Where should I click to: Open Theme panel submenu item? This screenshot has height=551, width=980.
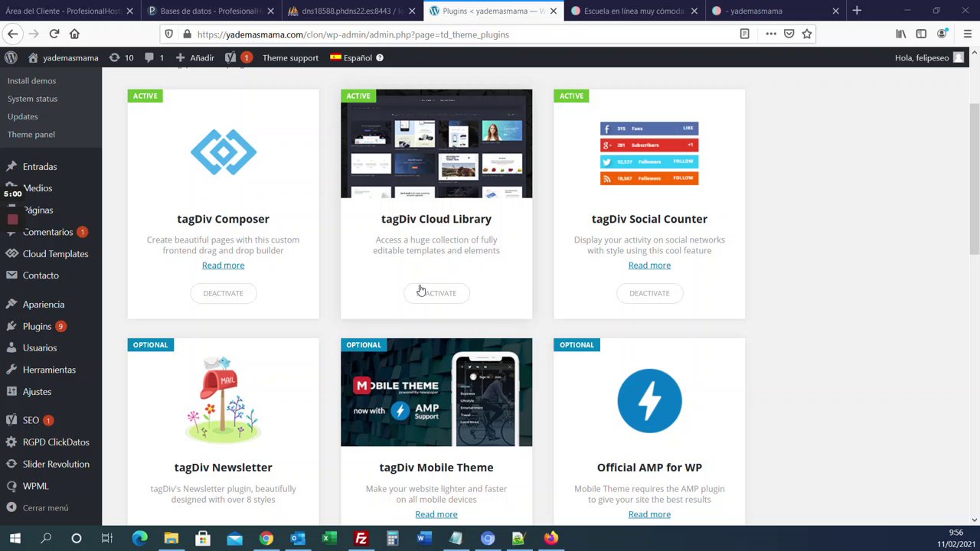[x=31, y=134]
